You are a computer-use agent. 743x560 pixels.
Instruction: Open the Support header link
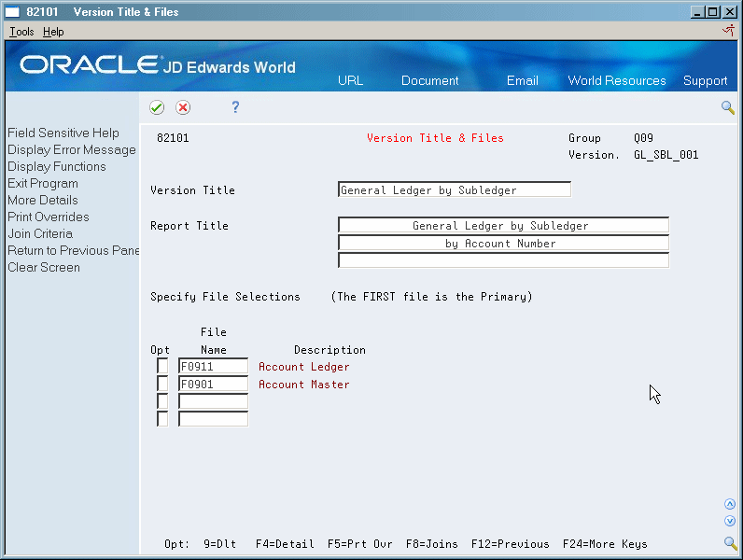[705, 80]
